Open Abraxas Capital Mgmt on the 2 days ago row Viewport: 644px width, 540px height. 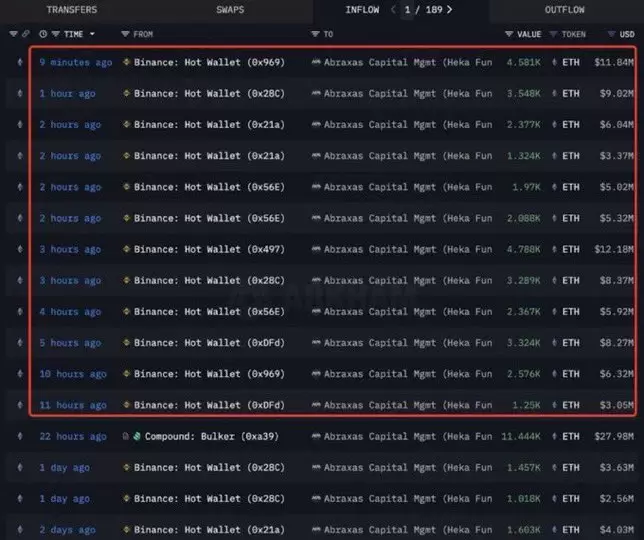pyautogui.click(x=408, y=530)
